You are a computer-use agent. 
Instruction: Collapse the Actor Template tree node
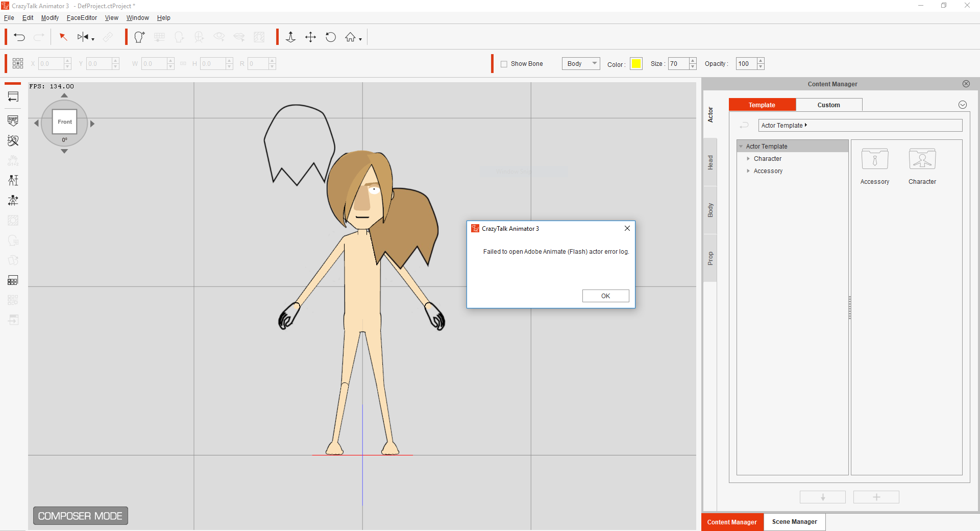coord(741,147)
